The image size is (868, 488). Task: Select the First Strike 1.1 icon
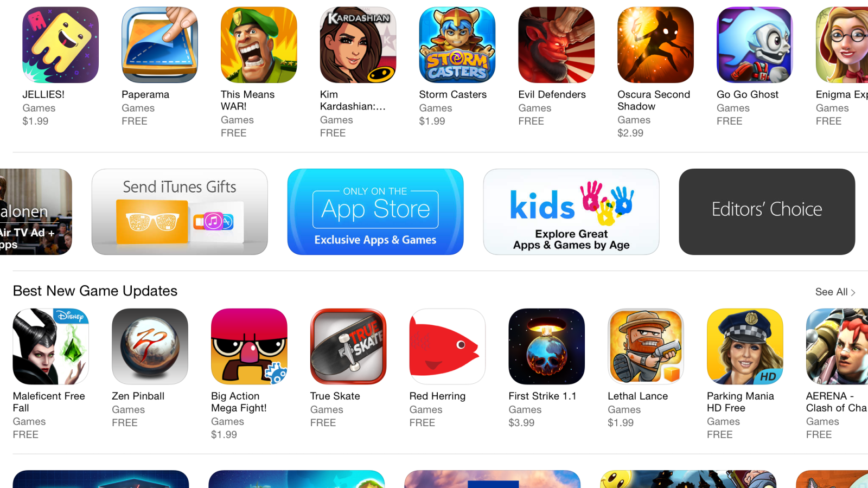(547, 346)
